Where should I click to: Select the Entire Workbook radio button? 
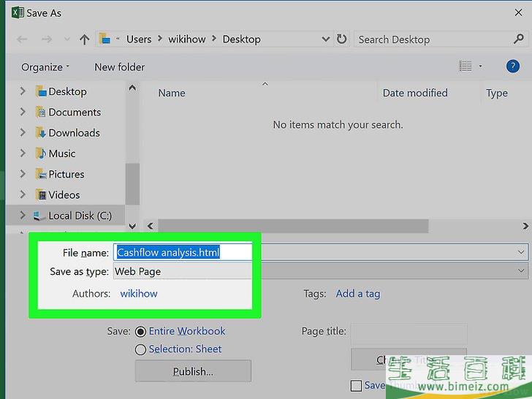click(x=140, y=332)
